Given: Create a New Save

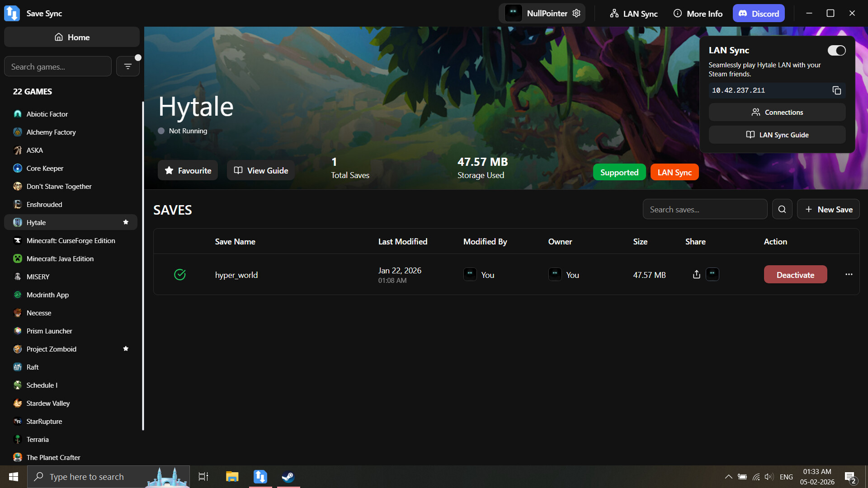Looking at the screenshot, I should [828, 209].
